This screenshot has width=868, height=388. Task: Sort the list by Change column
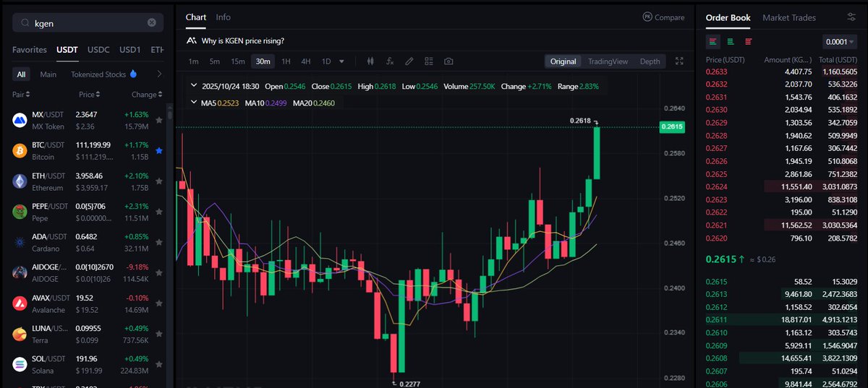point(147,95)
